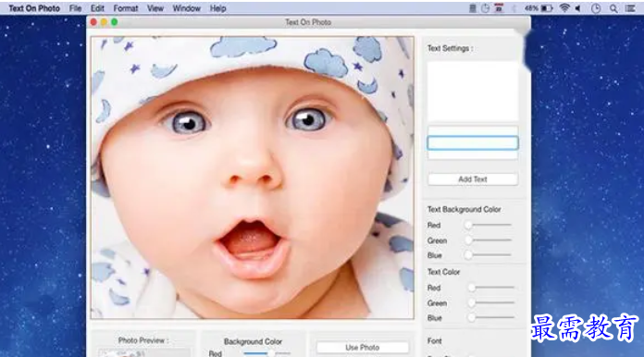The width and height of the screenshot is (644, 357).
Task: Adjust the Text Color Blue slider
Action: pos(492,317)
